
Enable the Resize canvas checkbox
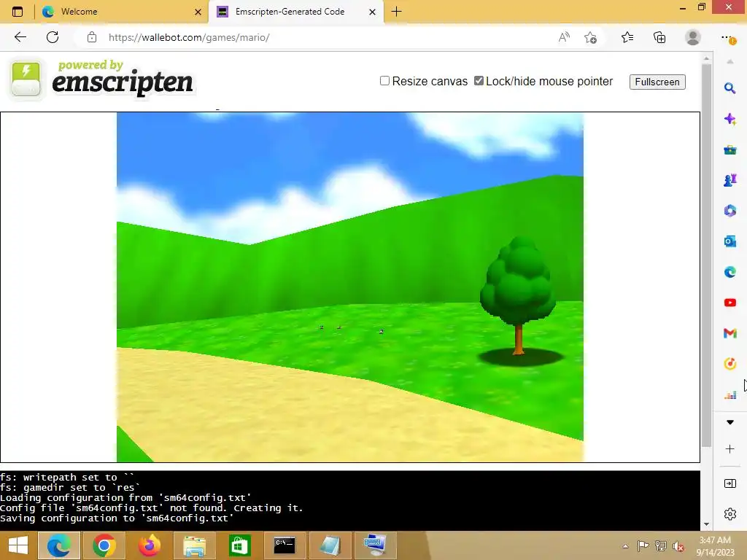[384, 80]
